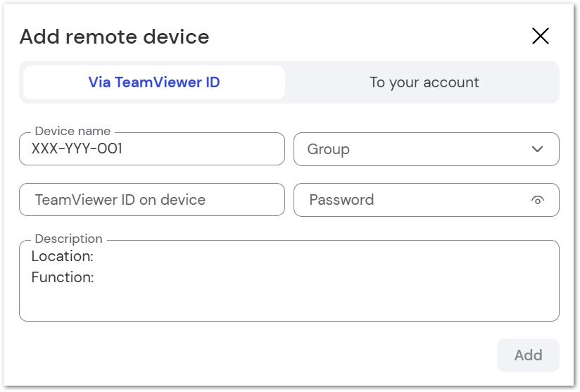Image resolution: width=580 pixels, height=392 pixels.
Task: Toggle password visibility with the eye icon
Action: point(538,200)
